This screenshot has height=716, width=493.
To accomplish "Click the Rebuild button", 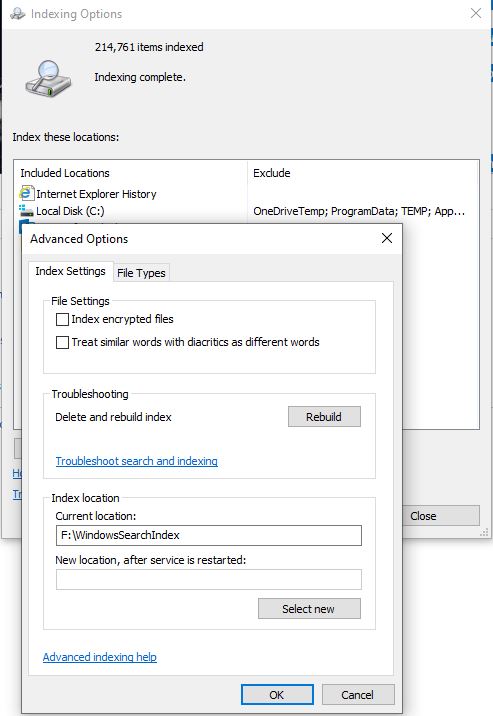I will (324, 416).
